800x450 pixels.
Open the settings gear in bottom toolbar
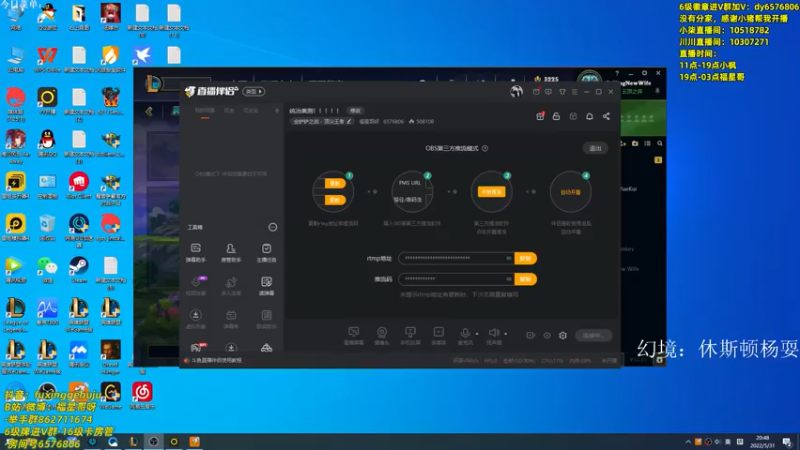[563, 335]
